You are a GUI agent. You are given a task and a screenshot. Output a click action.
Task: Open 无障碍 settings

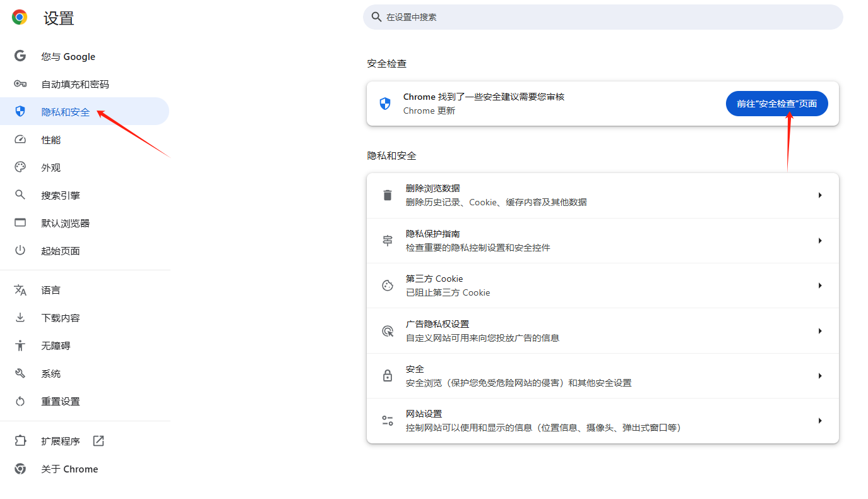pos(85,346)
